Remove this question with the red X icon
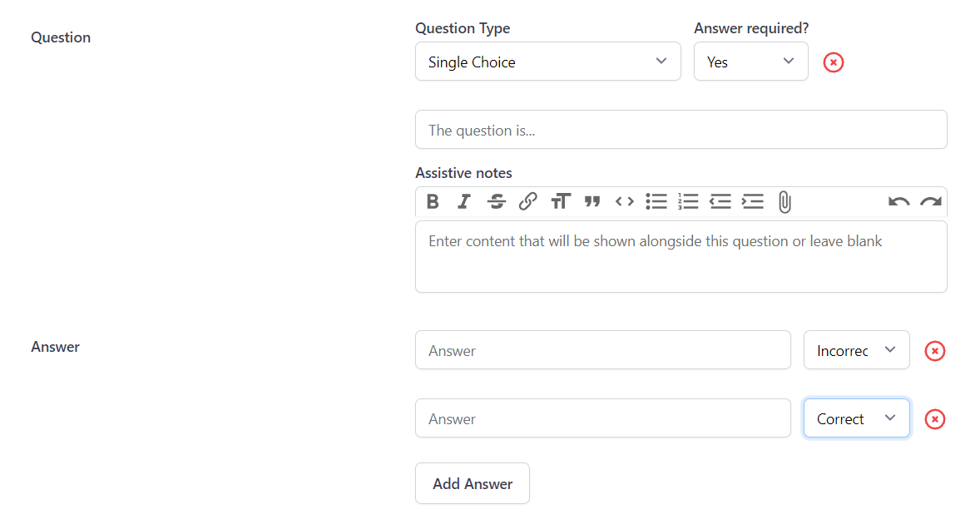The image size is (980, 529). (833, 62)
